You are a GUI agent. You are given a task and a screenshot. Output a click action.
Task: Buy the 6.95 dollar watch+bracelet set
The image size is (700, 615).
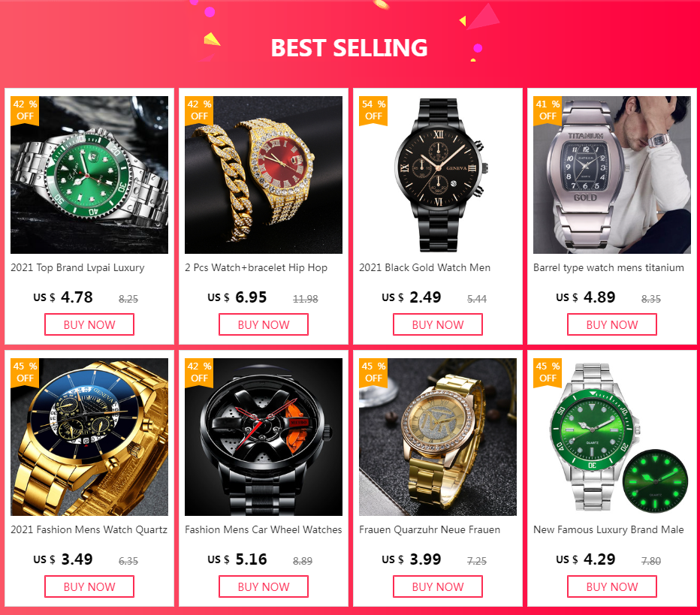[x=264, y=324]
